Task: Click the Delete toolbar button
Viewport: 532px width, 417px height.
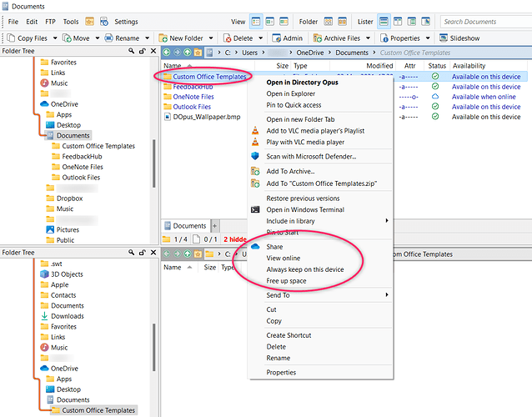Action: coord(238,38)
